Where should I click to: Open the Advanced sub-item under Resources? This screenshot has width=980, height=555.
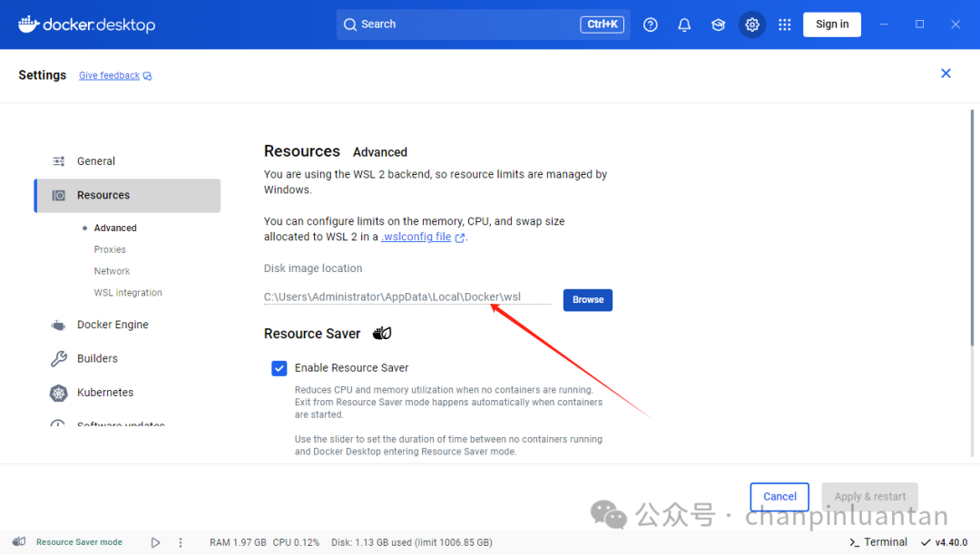pos(115,228)
